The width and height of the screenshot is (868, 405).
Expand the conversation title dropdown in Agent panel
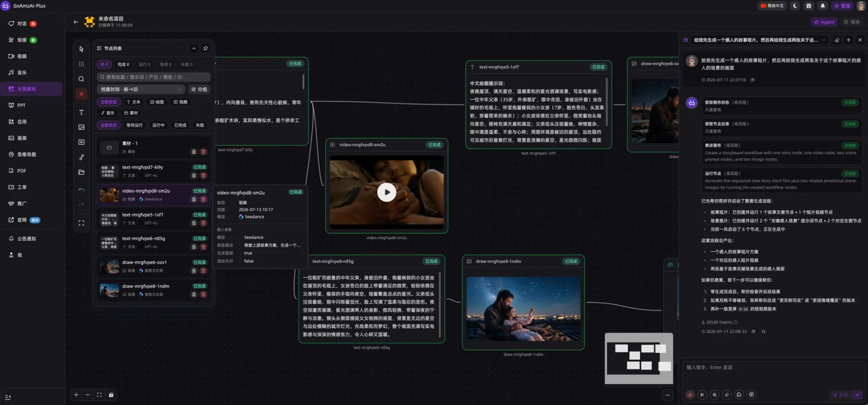pyautogui.click(x=824, y=40)
